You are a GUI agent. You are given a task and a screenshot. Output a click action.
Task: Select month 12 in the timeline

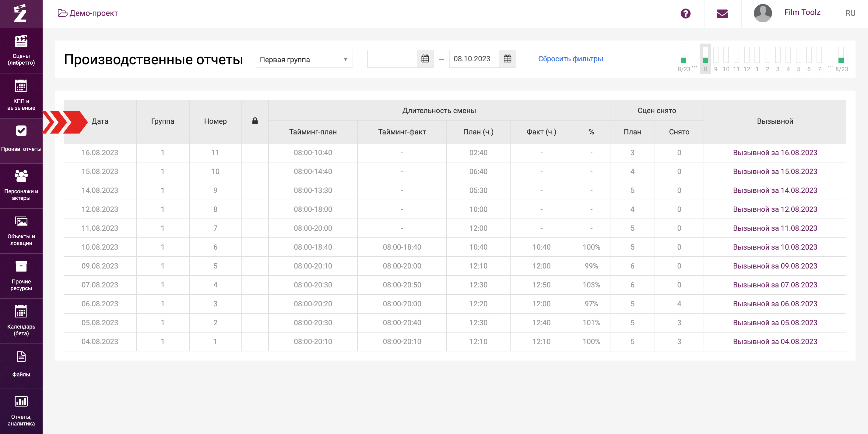click(x=747, y=59)
